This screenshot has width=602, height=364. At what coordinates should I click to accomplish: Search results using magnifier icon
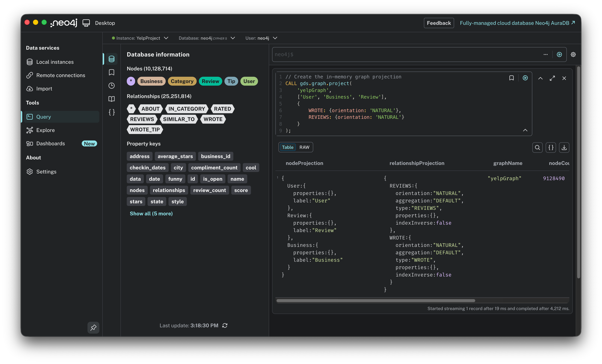[x=537, y=147]
